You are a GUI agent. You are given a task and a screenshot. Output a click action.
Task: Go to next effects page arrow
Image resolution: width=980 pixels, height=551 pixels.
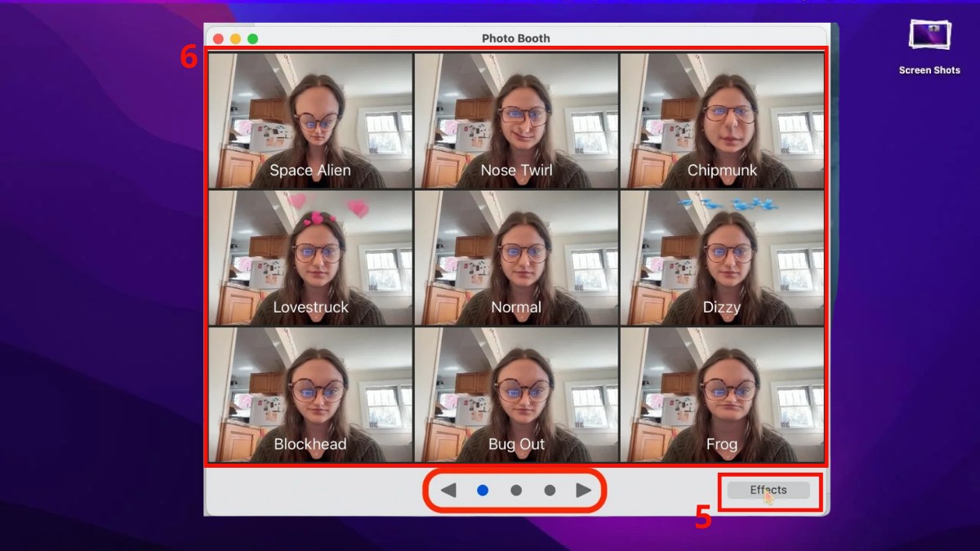tap(583, 491)
